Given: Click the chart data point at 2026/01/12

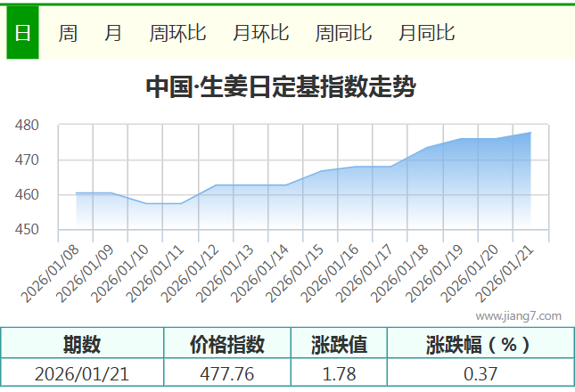Looking at the screenshot, I should [x=216, y=185].
